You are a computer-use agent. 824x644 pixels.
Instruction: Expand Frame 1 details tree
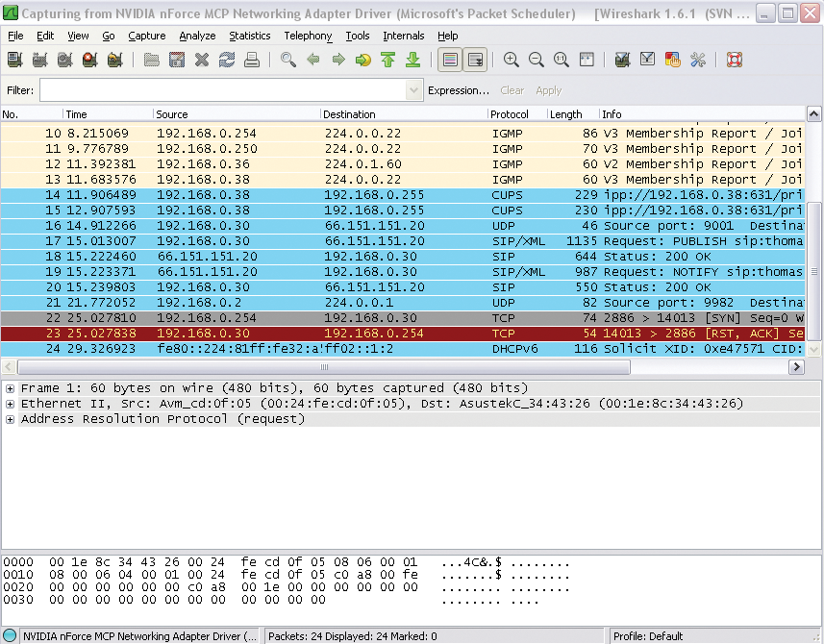pos(10,388)
